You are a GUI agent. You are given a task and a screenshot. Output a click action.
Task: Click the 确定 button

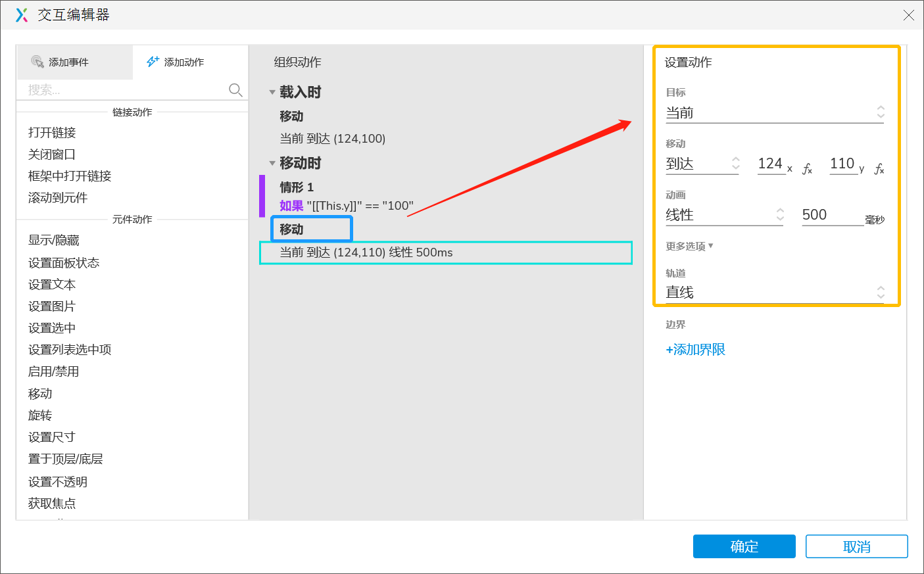click(744, 546)
